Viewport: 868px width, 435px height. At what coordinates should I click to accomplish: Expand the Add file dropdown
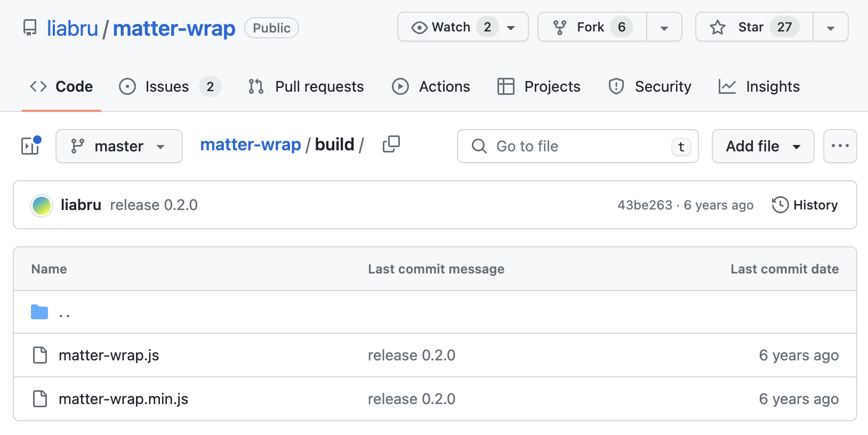pyautogui.click(x=762, y=146)
